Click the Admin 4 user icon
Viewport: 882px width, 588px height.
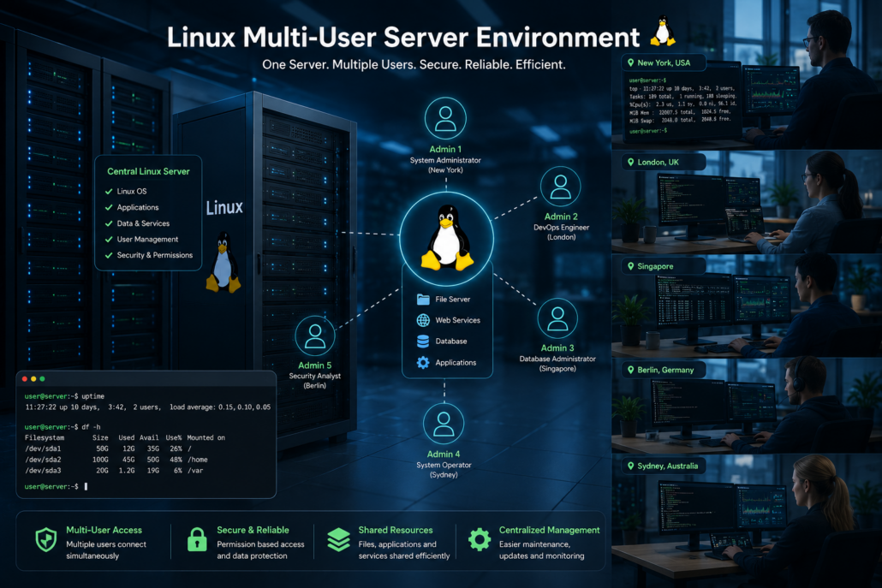[x=444, y=424]
